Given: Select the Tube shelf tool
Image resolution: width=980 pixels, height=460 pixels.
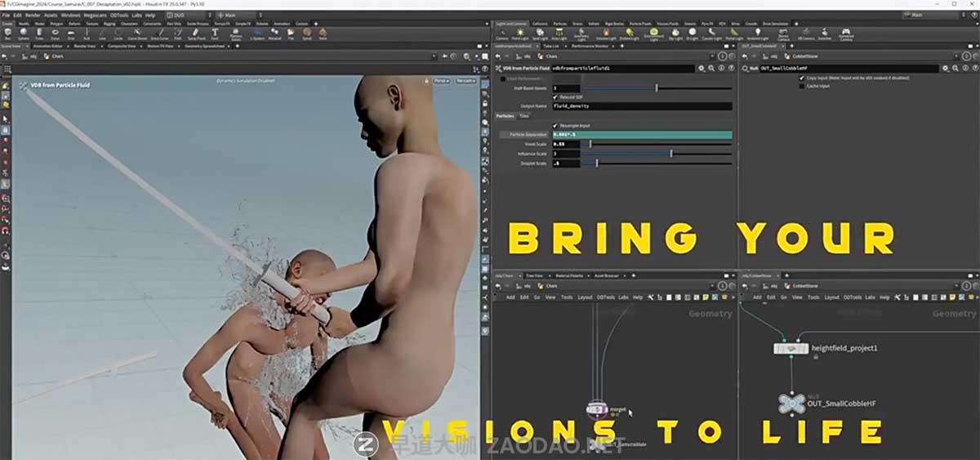Looking at the screenshot, I should click(x=39, y=33).
